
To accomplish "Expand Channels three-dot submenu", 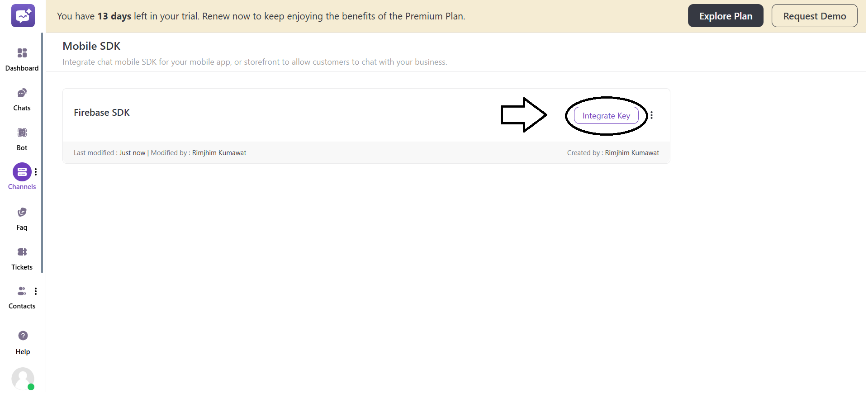I will (36, 172).
